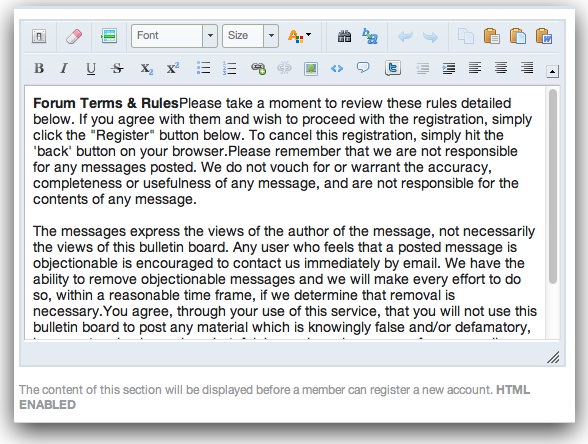The image size is (588, 444).
Task: Open the Font dropdown
Action: 174,36
